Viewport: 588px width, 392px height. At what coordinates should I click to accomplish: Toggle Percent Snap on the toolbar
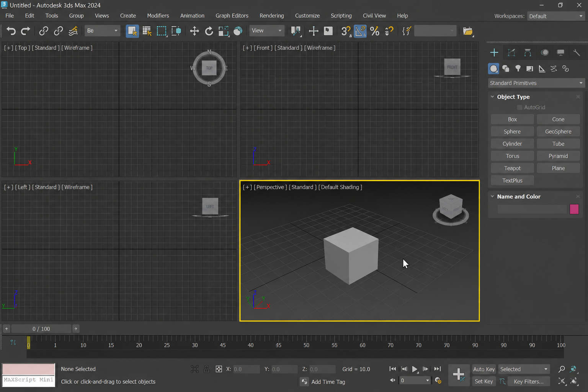pos(375,31)
